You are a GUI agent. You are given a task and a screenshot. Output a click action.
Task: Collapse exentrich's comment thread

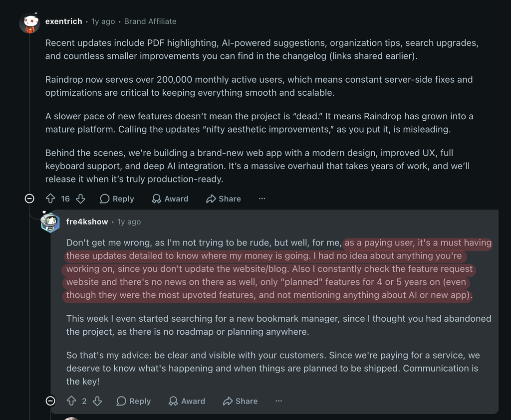point(29,199)
